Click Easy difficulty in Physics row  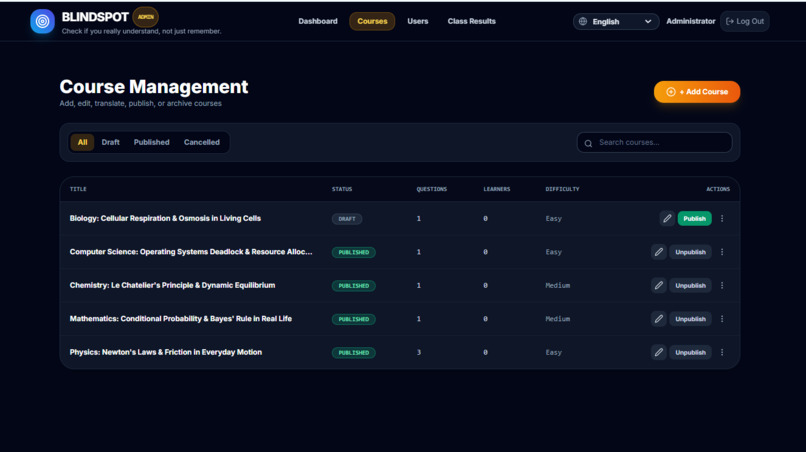[554, 352]
